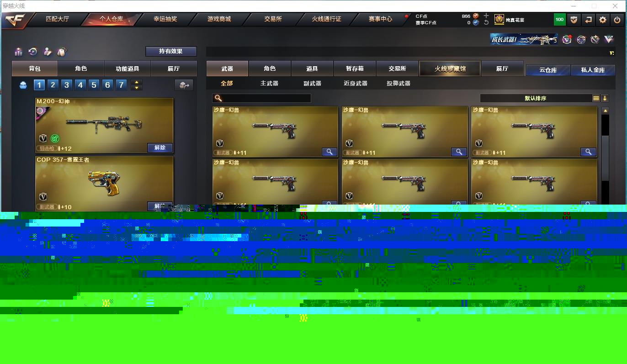Click the mouse settings icon above backpack
This screenshot has height=364, width=627.
click(x=62, y=52)
